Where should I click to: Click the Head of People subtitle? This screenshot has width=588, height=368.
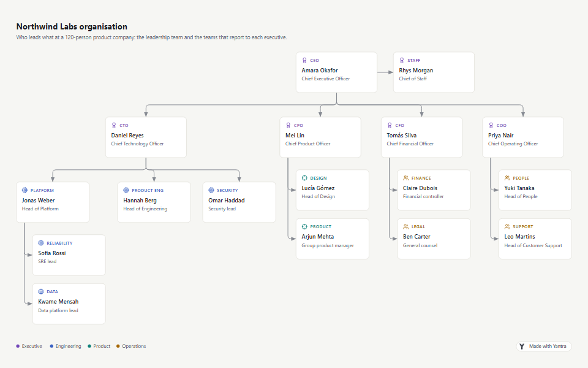click(x=521, y=197)
